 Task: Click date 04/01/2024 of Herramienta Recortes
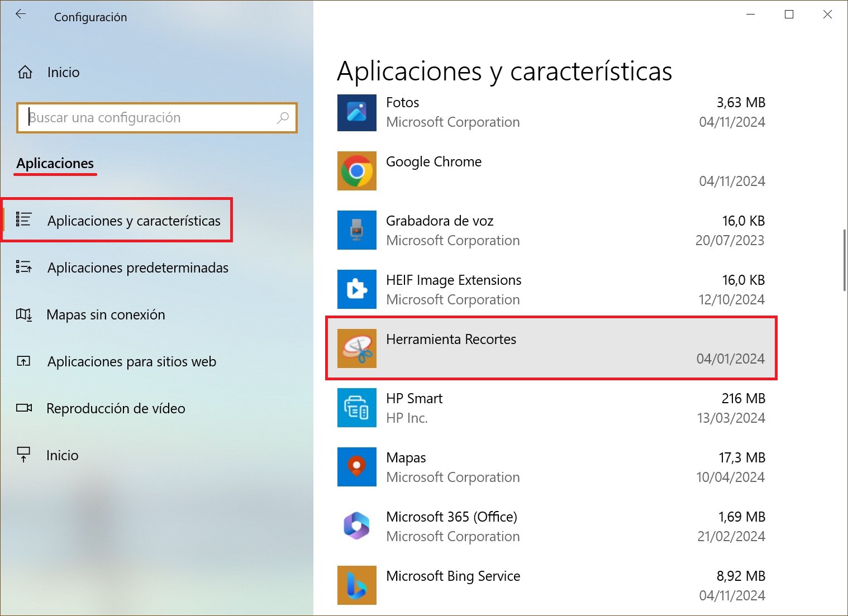[730, 359]
